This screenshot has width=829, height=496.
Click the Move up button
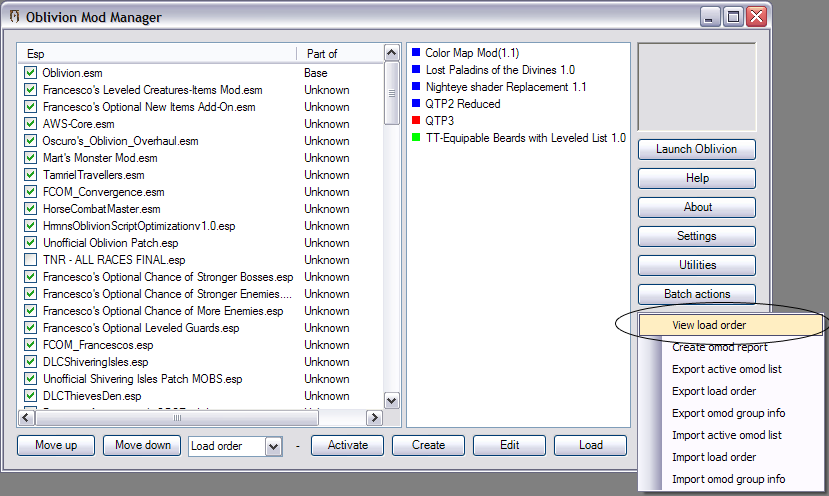[x=56, y=445]
